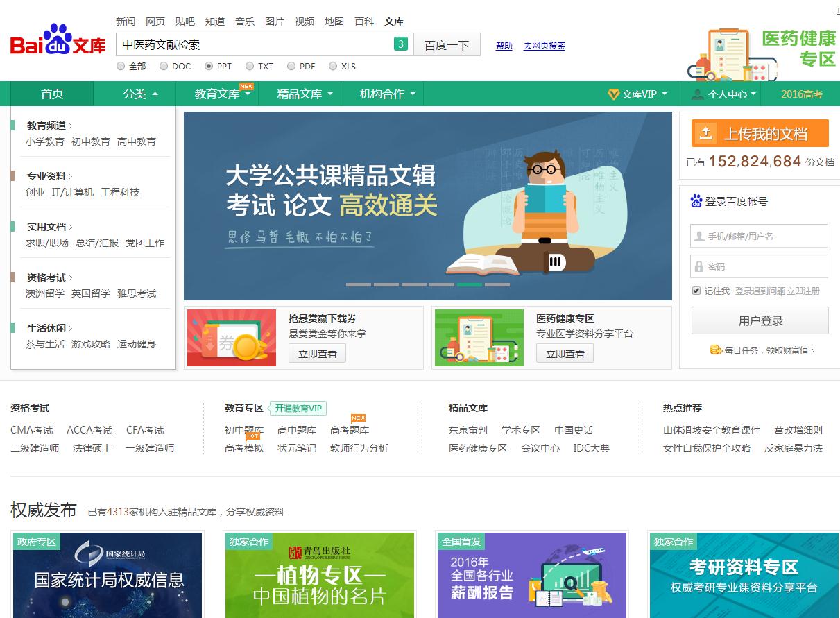Image resolution: width=840 pixels, height=618 pixels.
Task: Expand the 机构合作 dropdown menu
Action: point(387,94)
